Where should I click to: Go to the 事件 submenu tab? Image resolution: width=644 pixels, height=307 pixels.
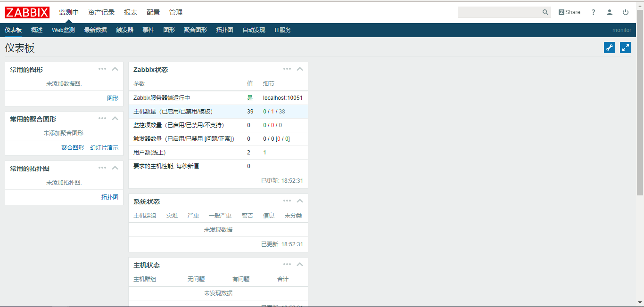click(x=148, y=30)
